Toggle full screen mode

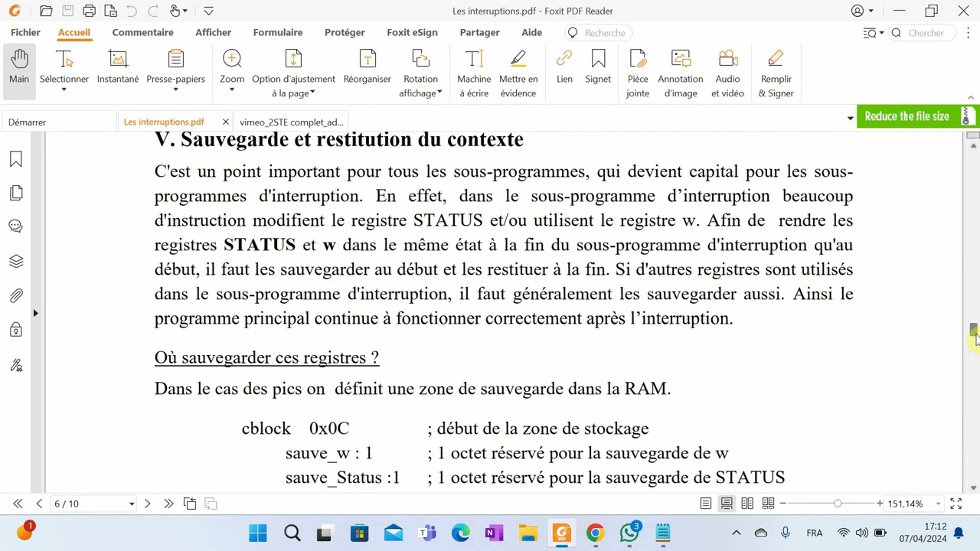point(956,504)
